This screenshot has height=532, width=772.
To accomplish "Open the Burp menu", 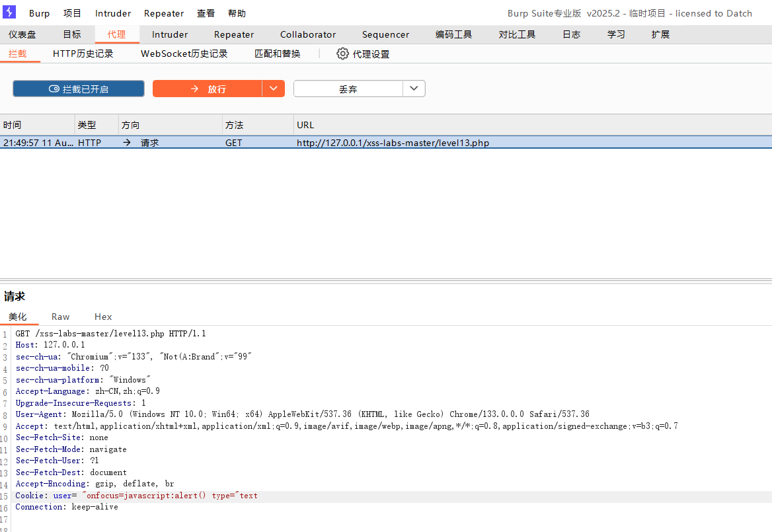I will pos(40,13).
